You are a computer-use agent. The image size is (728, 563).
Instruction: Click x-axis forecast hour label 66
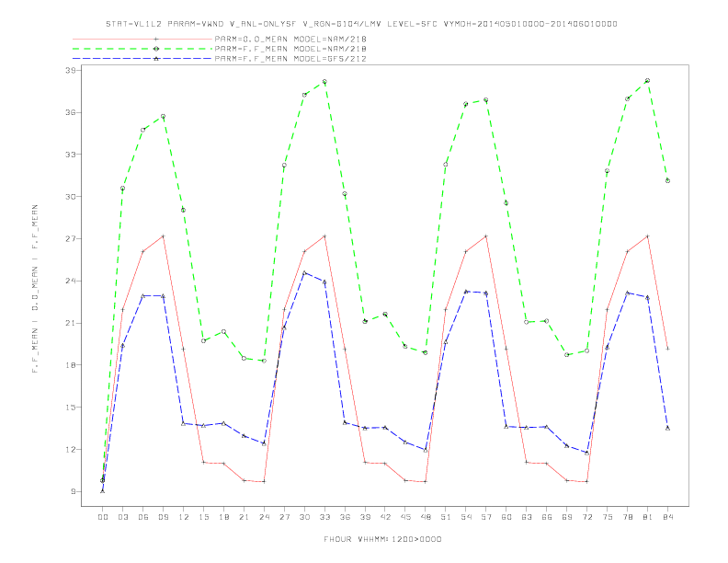coord(547,517)
